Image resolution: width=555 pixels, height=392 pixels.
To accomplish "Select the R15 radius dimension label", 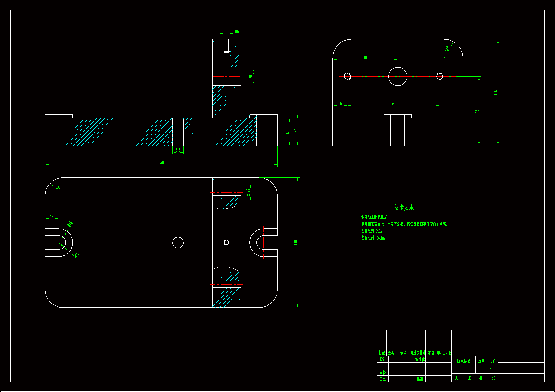I will pos(70,224).
